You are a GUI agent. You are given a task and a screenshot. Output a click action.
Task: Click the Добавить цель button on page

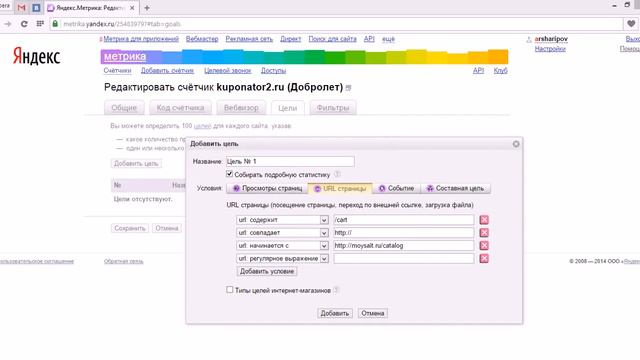[136, 164]
